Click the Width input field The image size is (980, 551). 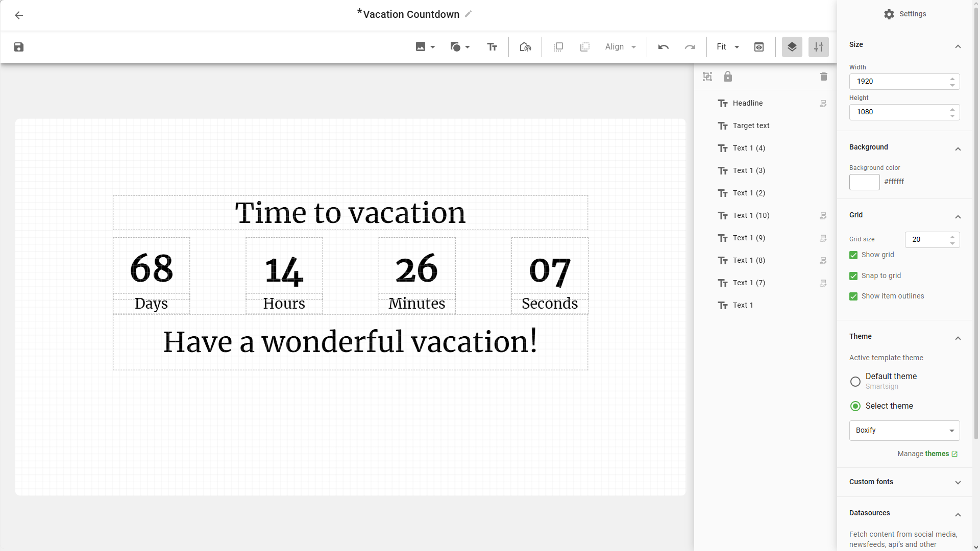click(898, 82)
